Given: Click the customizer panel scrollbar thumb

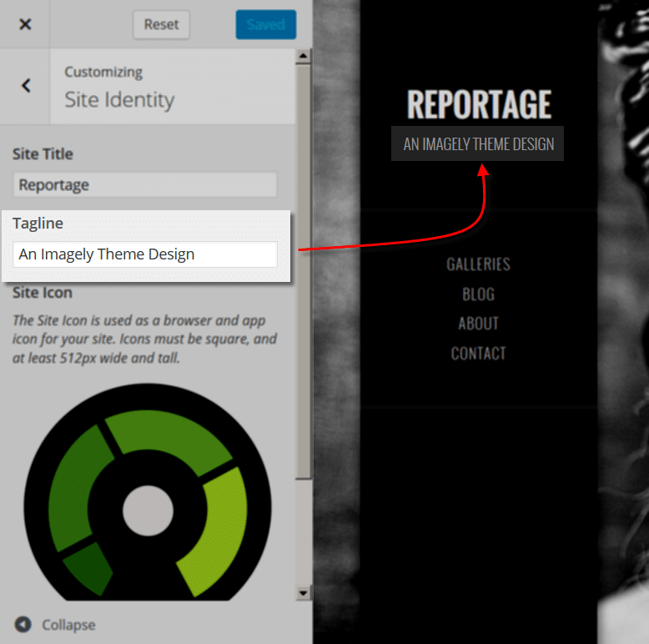Looking at the screenshot, I should (304, 271).
